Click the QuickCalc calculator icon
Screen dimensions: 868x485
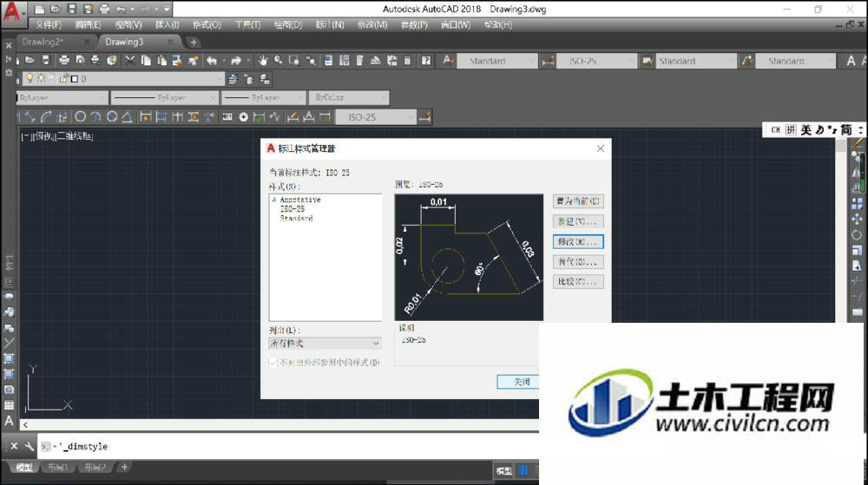point(407,60)
